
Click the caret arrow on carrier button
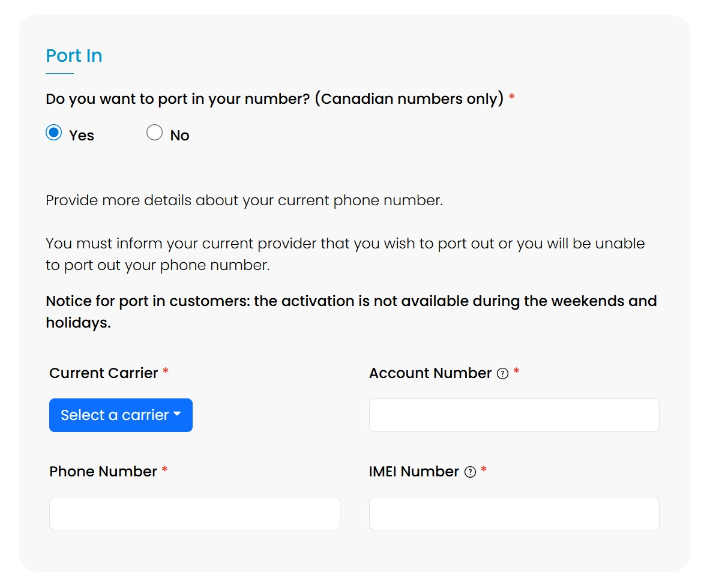click(177, 415)
